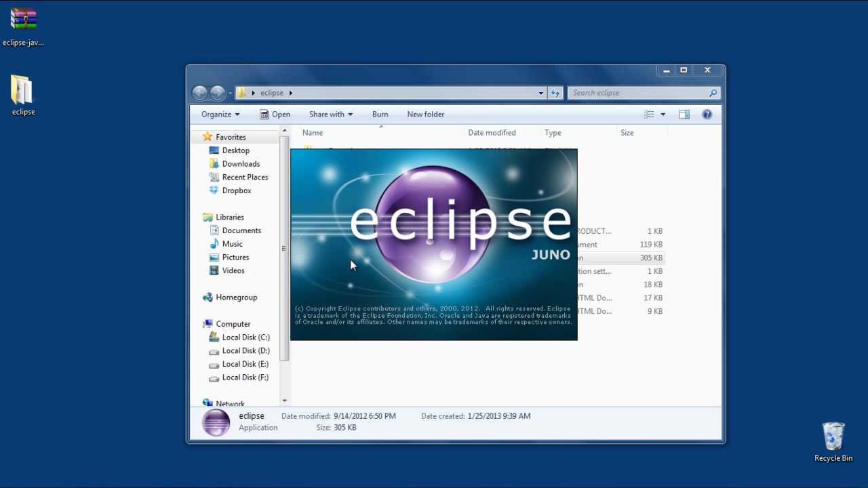Expand the breadcrumb arrow after eclipse

[290, 93]
